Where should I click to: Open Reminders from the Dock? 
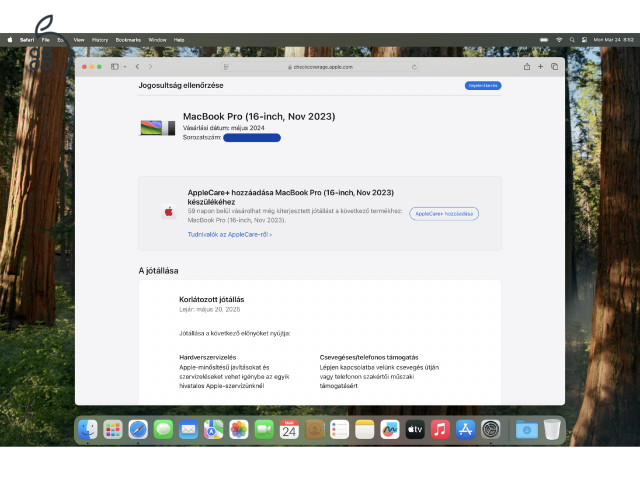pos(340,429)
